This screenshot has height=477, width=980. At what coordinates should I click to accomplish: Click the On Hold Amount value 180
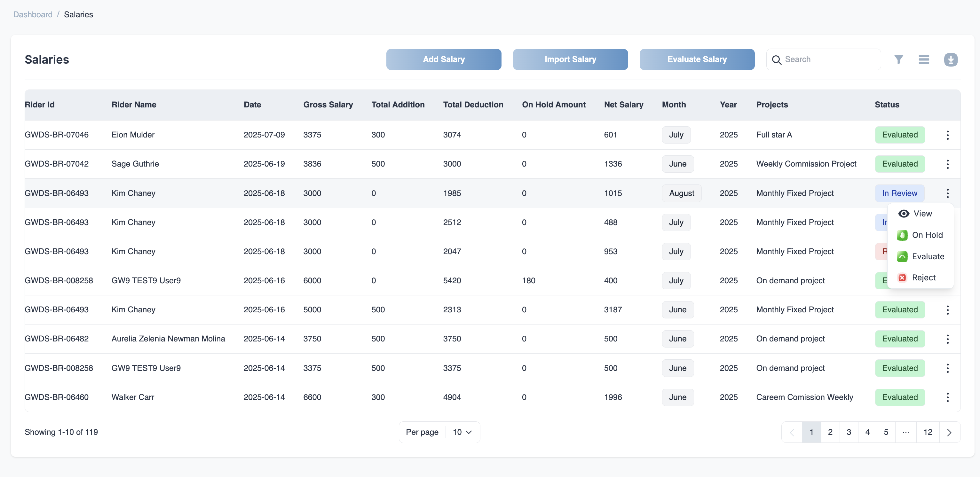[x=528, y=281]
